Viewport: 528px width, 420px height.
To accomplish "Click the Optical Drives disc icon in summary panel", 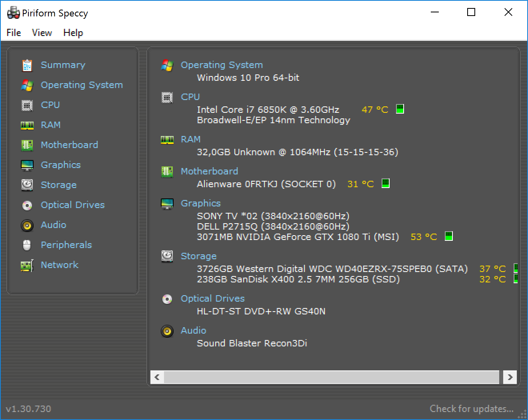I will [167, 299].
